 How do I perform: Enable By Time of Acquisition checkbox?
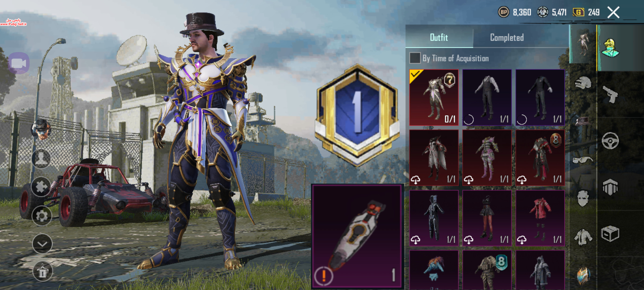coord(415,58)
